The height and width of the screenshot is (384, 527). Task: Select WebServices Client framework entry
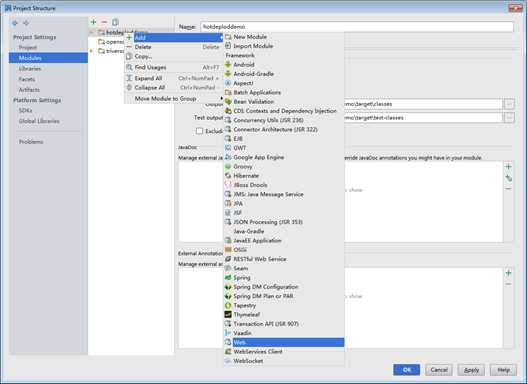click(284, 352)
